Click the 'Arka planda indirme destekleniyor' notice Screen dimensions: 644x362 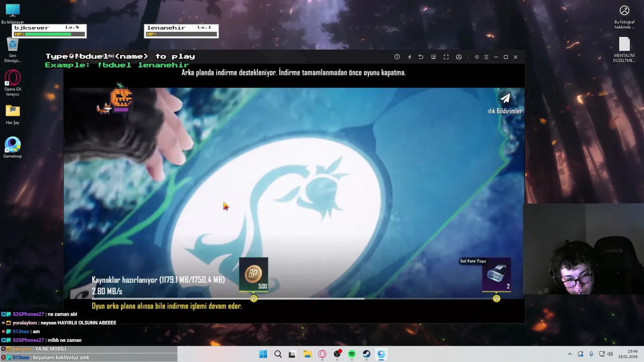[x=293, y=72]
